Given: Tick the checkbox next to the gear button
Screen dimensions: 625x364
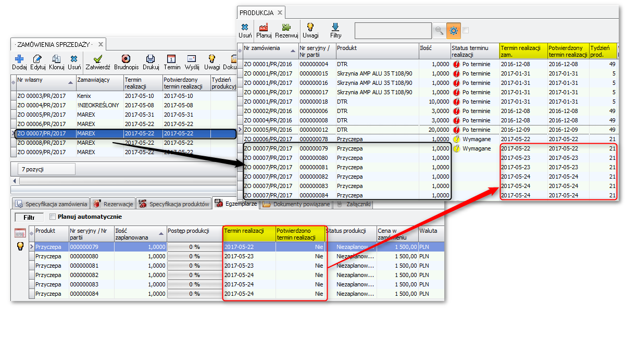Looking at the screenshot, I should (466, 30).
